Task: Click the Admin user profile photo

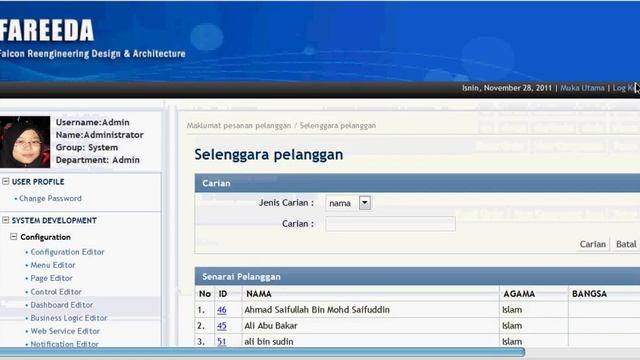Action: pyautogui.click(x=25, y=142)
